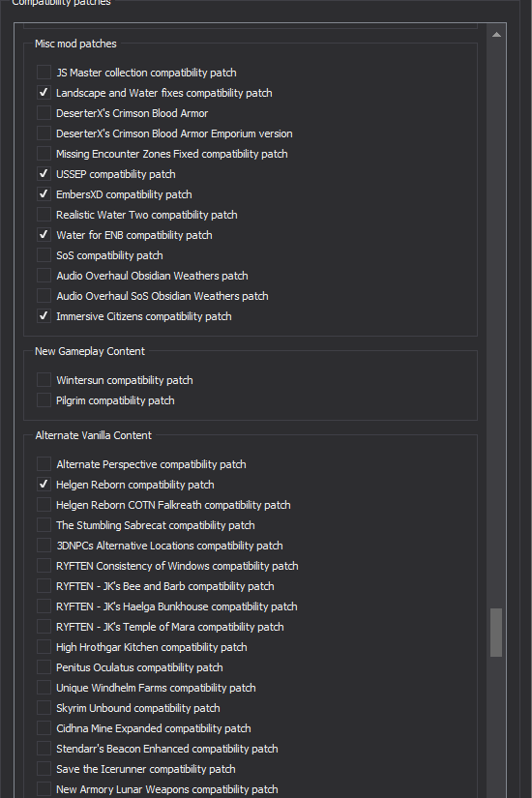Viewport: 532px width, 798px height.
Task: Check The Stumbling Sabrecat compatibility patch
Action: click(44, 525)
